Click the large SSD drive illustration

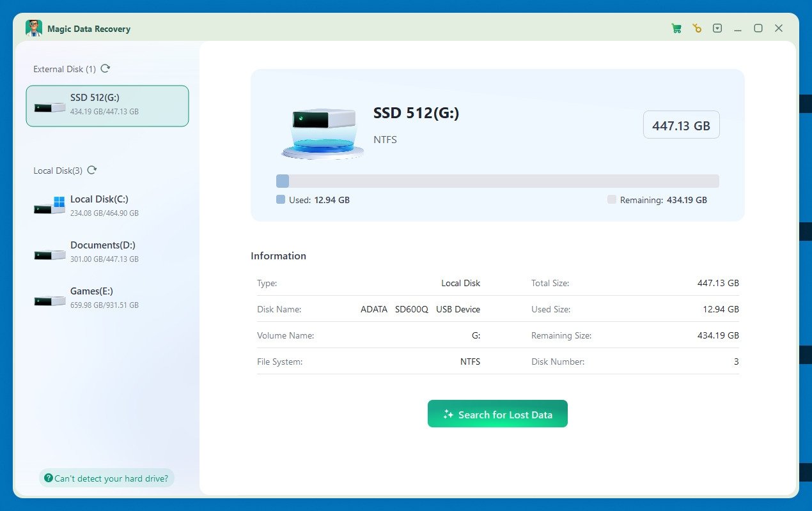pos(323,132)
